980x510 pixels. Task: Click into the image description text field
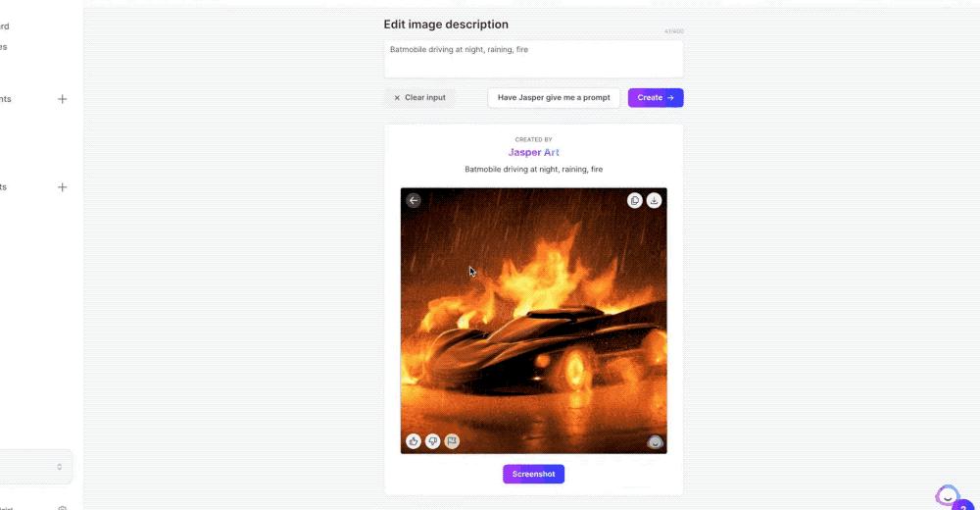pyautogui.click(x=534, y=59)
